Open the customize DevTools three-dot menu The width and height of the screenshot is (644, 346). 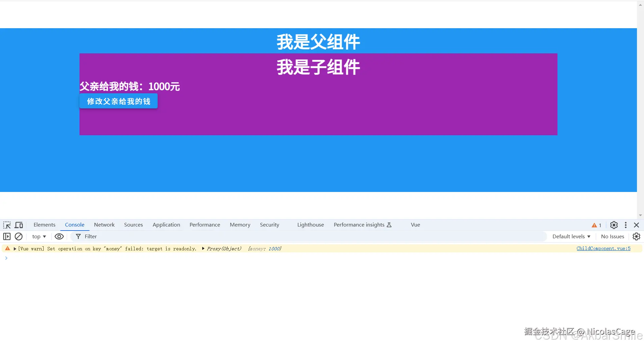pos(625,225)
